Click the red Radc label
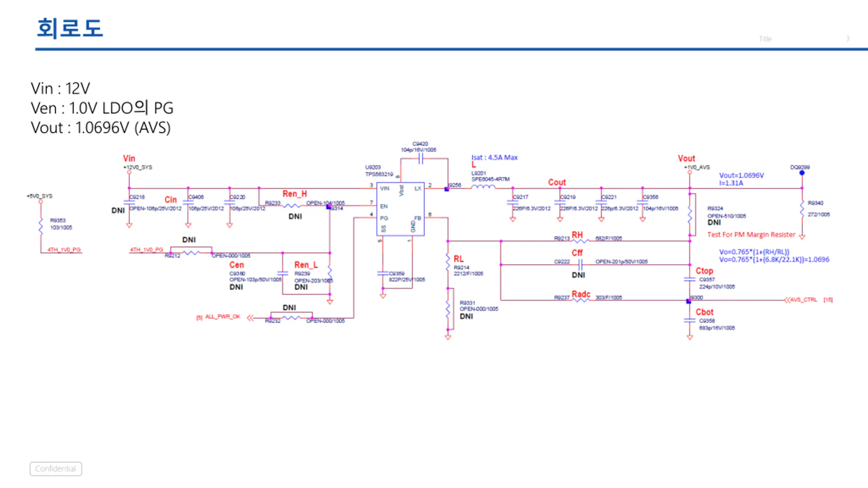The width and height of the screenshot is (868, 488). coord(581,294)
